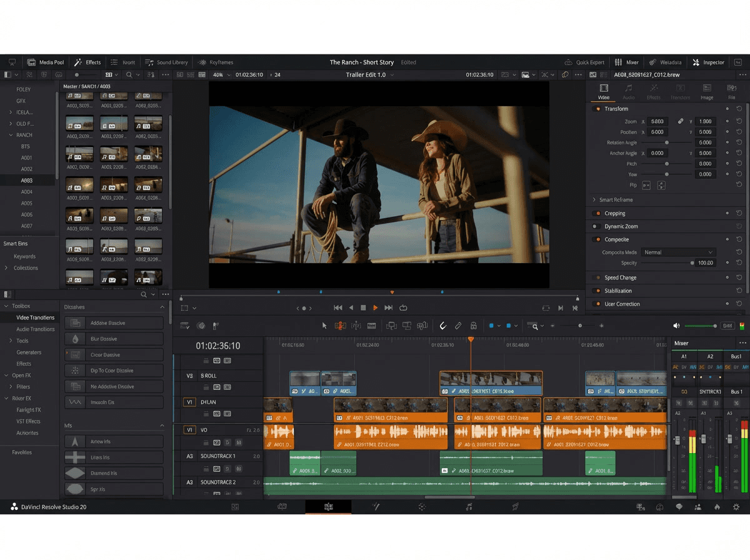Expand the Smart Reframe section
The image size is (750, 560).
pos(594,200)
